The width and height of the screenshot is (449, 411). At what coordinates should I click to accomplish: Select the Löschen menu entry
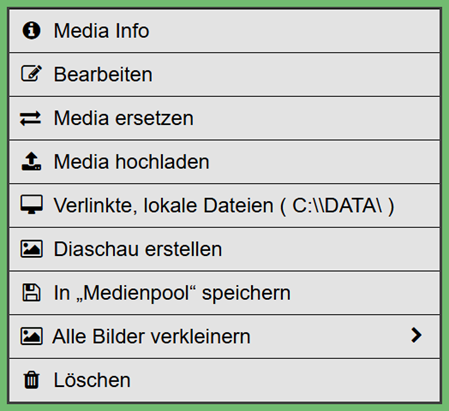pyautogui.click(x=224, y=380)
